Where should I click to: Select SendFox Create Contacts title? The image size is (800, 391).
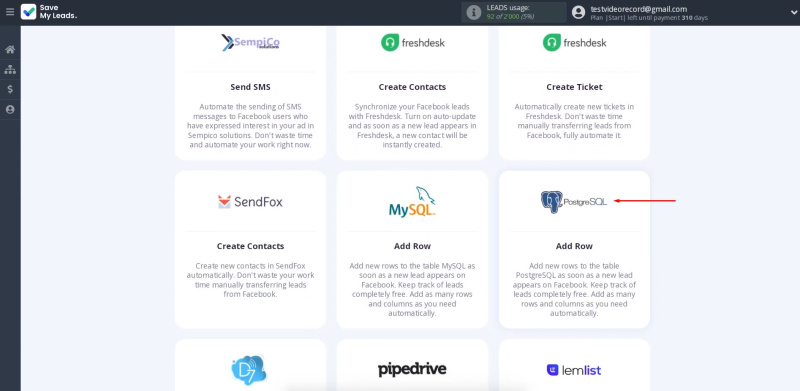pyautogui.click(x=250, y=246)
